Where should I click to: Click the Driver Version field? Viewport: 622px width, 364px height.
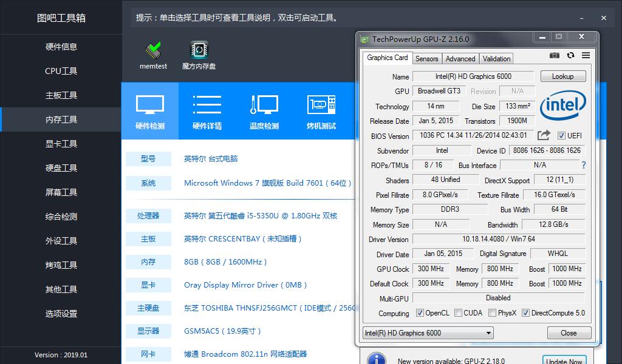coord(499,239)
